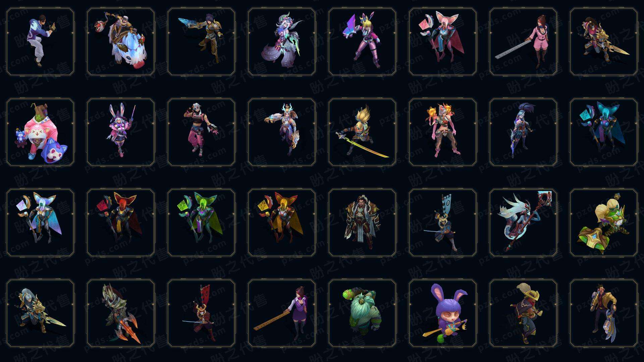Screen dimensions: 644x362
Task: Select the green bearded giant skin
Action: (x=362, y=313)
